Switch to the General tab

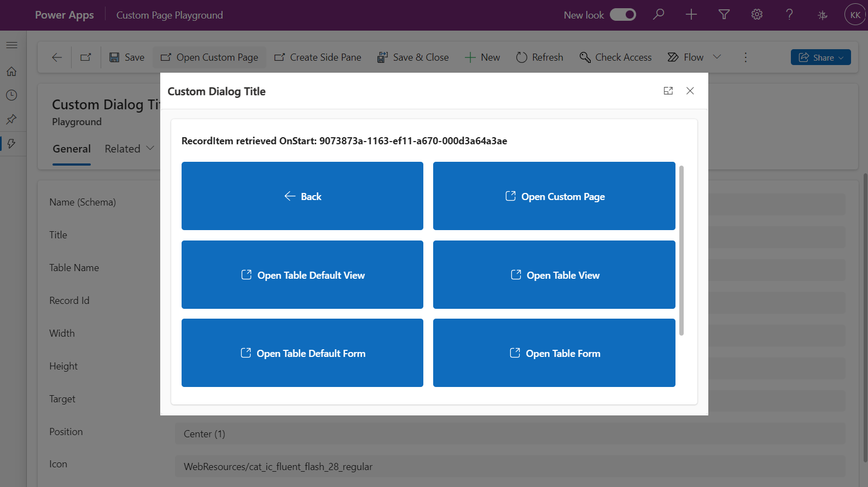coord(72,149)
